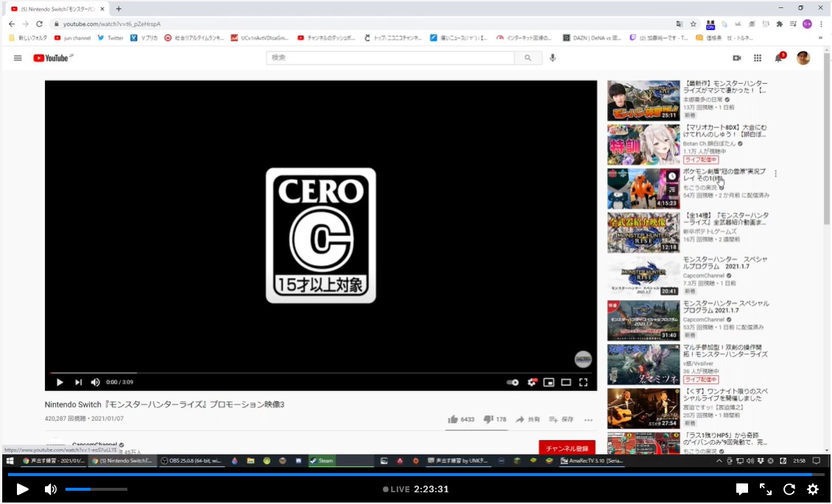The image size is (832, 504).
Task: Show more bookmarks with the chevron
Action: tap(821, 38)
